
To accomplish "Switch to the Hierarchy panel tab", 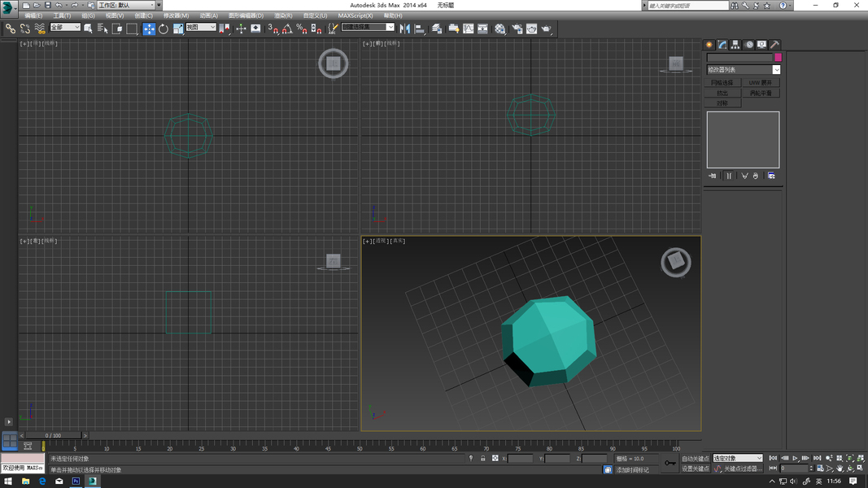I will [735, 45].
